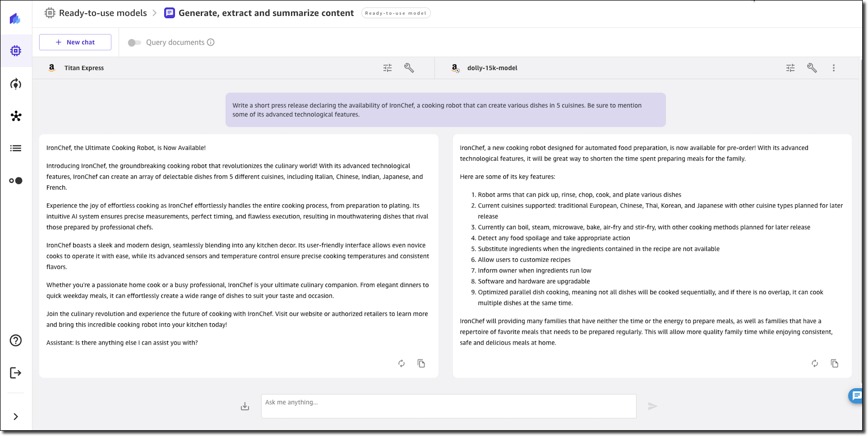Image resolution: width=868 pixels, height=436 pixels.
Task: Go to Ready-to-use models breadcrumb
Action: [102, 13]
